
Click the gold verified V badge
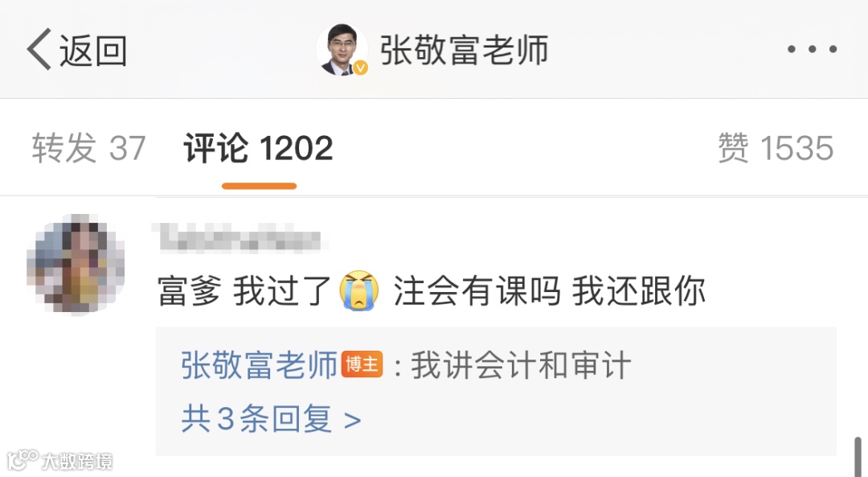360,68
